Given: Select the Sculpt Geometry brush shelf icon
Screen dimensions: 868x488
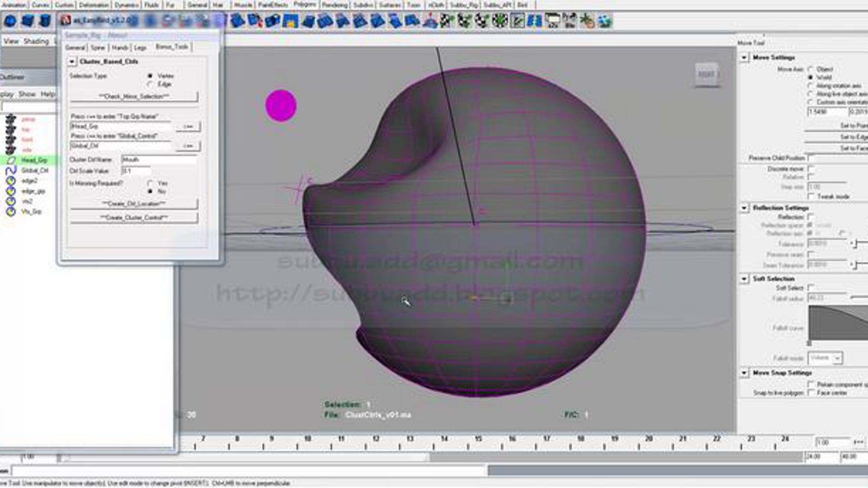Looking at the screenshot, I should click(430, 21).
